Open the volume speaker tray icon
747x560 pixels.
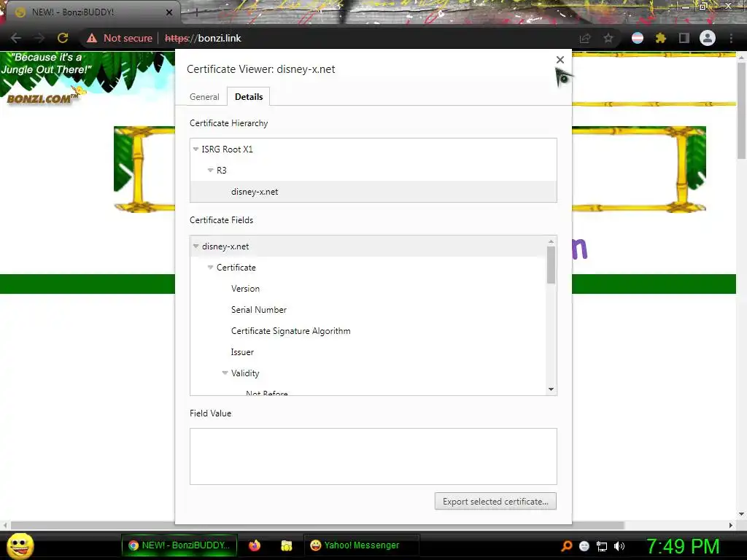pyautogui.click(x=619, y=545)
